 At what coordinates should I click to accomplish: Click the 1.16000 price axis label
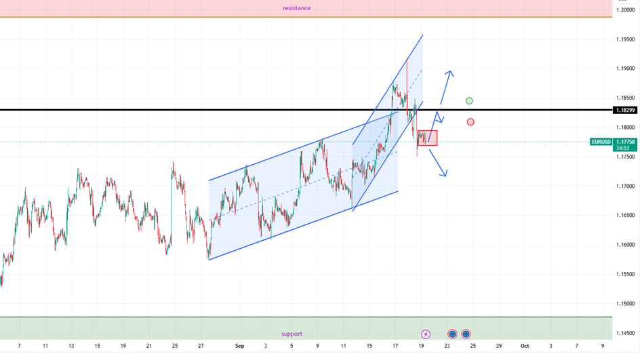click(625, 245)
